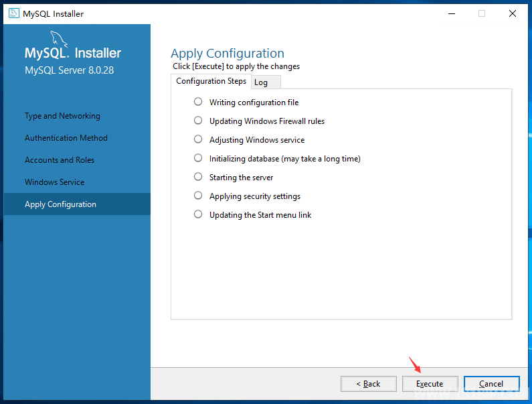
Task: Select the Starting the server step indicator
Action: (198, 176)
